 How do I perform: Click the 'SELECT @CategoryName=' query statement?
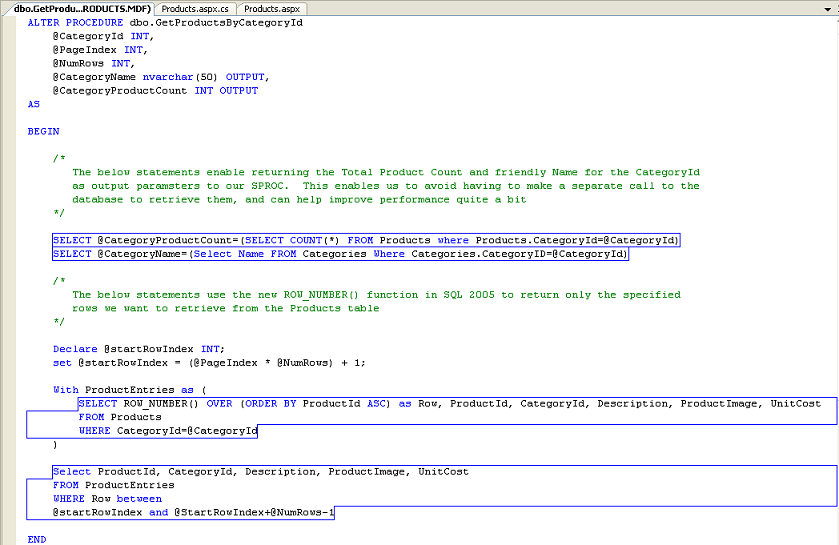point(340,254)
